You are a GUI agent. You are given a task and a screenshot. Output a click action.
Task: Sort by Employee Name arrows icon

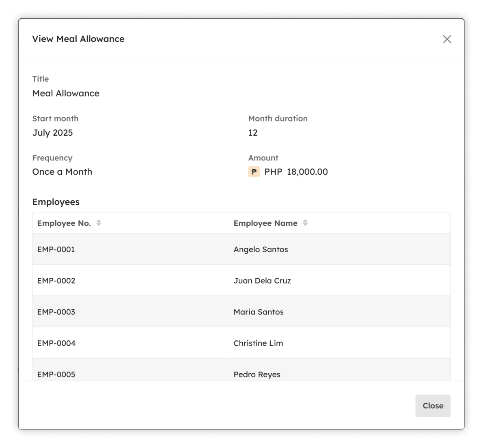pyautogui.click(x=305, y=223)
